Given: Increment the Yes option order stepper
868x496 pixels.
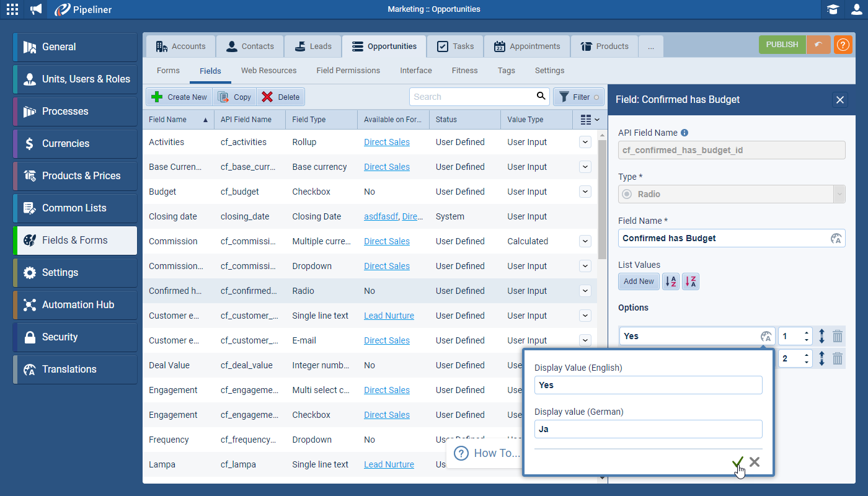Looking at the screenshot, I should pos(805,332).
